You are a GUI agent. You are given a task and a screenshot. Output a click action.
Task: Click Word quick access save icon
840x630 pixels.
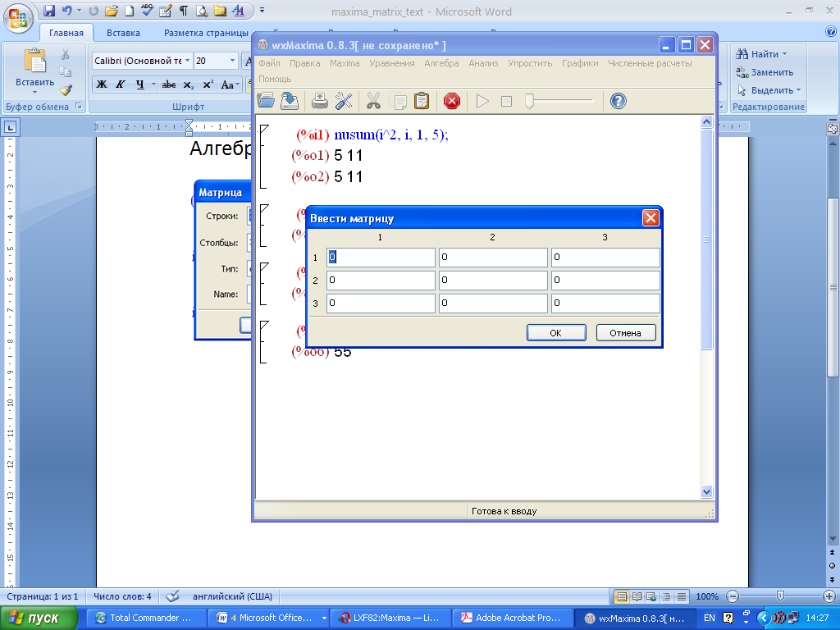pyautogui.click(x=49, y=10)
